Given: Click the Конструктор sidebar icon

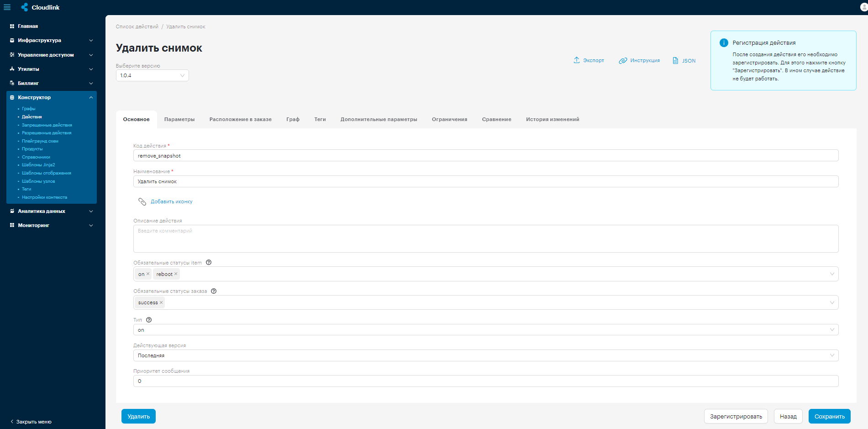Looking at the screenshot, I should coord(12,97).
